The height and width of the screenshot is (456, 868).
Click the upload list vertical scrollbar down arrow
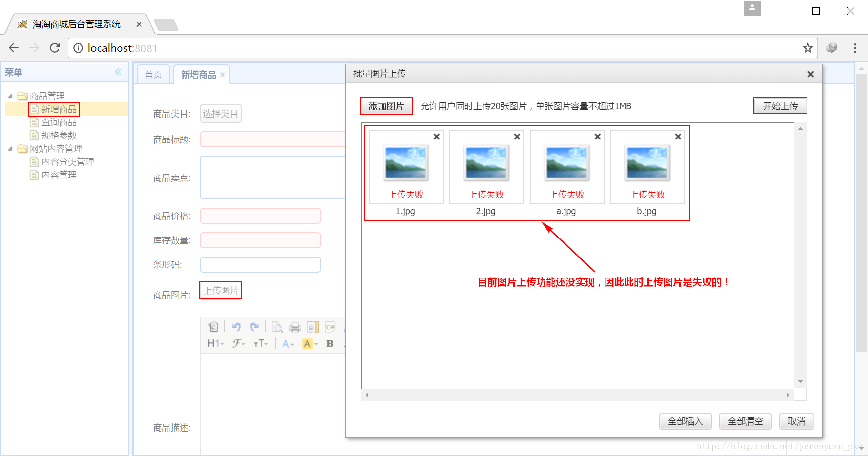tap(800, 382)
